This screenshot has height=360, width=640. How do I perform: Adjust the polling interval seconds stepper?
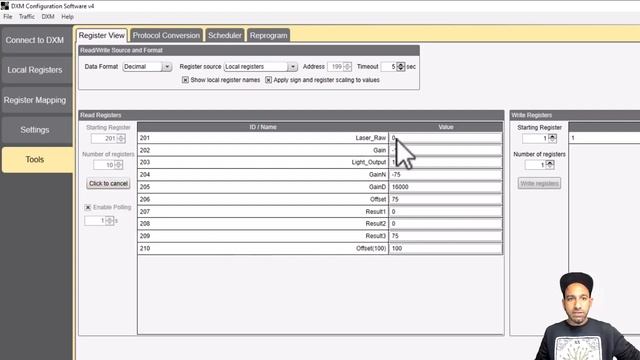(x=109, y=220)
